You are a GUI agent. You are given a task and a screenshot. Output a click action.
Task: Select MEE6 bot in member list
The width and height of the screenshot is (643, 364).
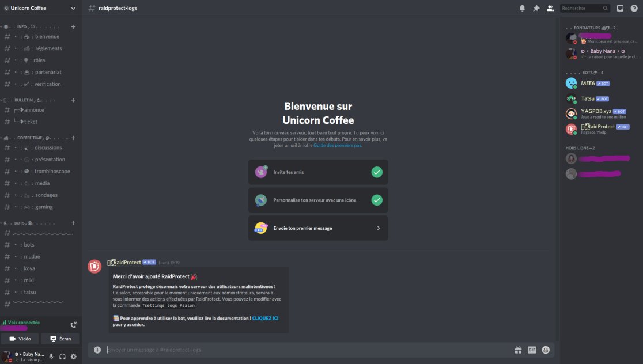[x=601, y=83]
